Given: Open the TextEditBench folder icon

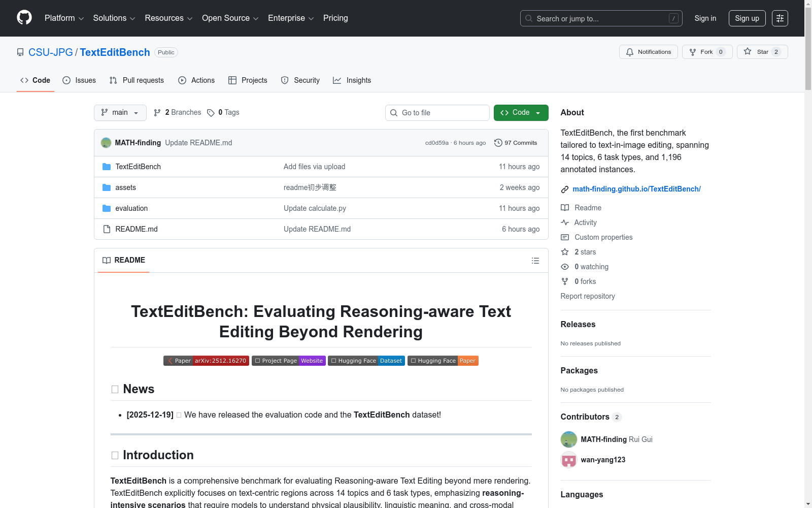Looking at the screenshot, I should (107, 167).
